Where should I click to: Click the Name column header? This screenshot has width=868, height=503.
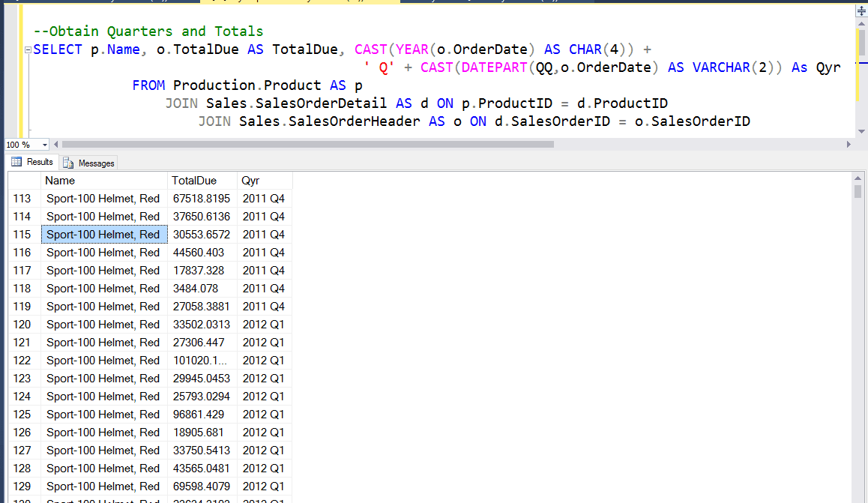coord(60,181)
